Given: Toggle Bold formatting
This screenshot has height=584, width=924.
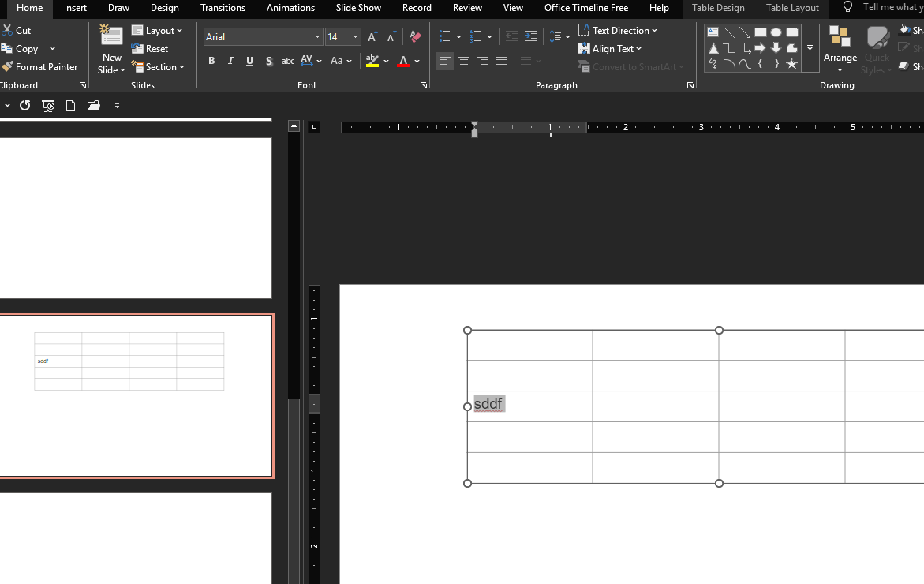Looking at the screenshot, I should [211, 62].
